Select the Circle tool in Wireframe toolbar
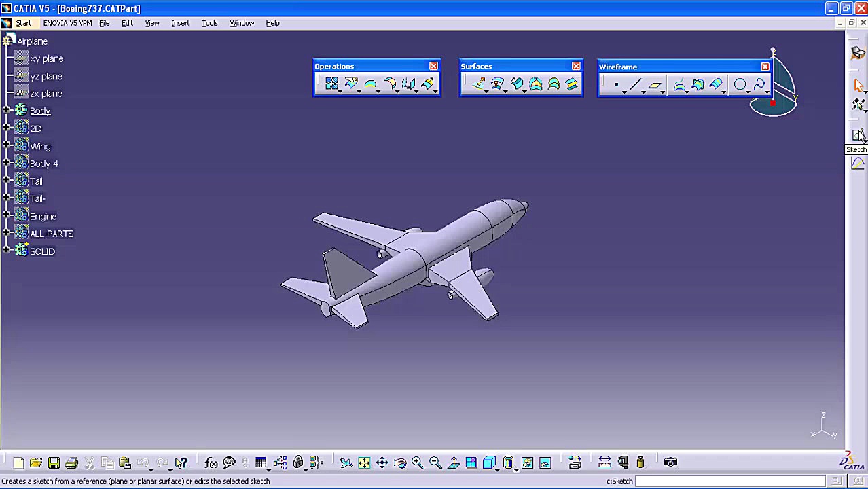The image size is (868, 489). (740, 84)
